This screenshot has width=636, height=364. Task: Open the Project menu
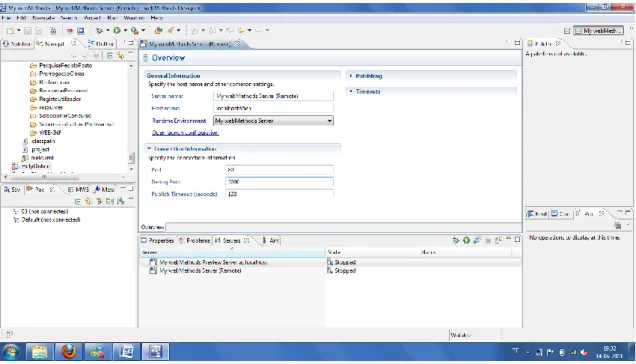[92, 18]
